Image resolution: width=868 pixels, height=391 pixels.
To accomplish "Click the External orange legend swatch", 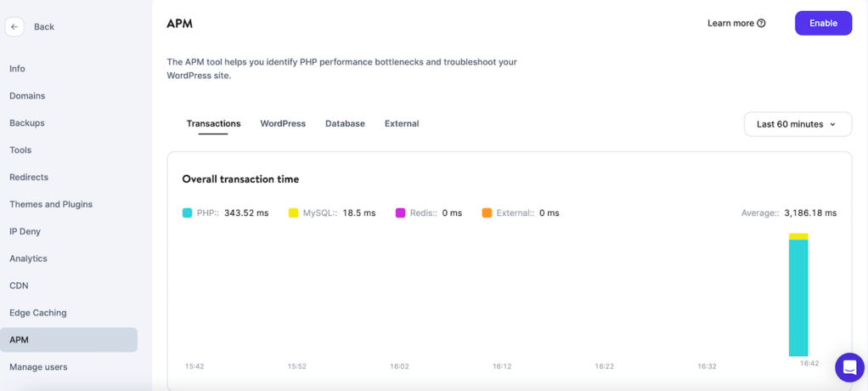I will point(487,212).
